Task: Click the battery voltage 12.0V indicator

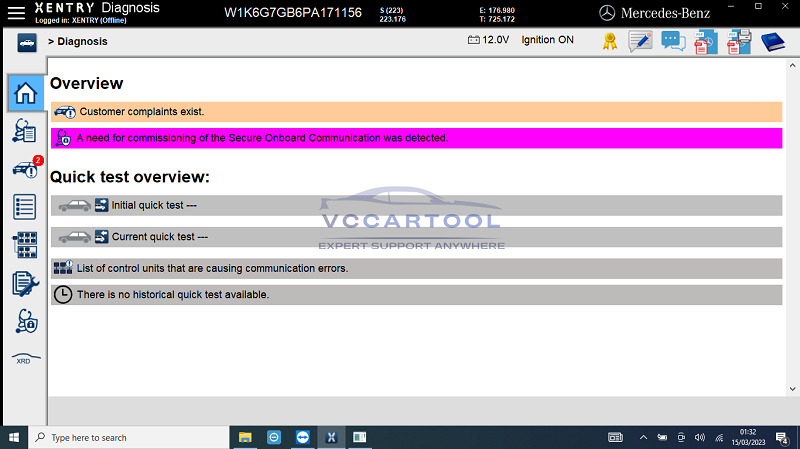Action: click(x=488, y=40)
